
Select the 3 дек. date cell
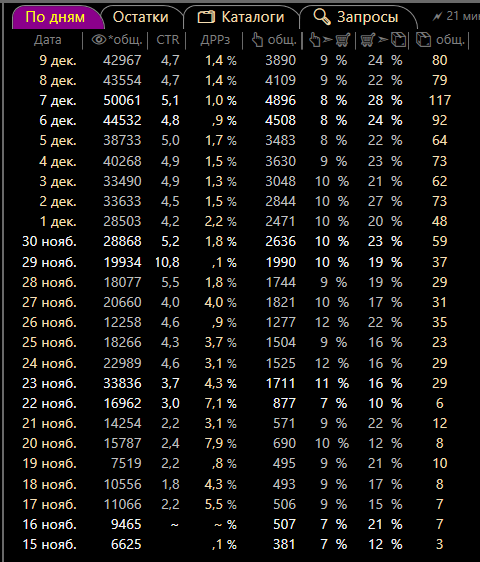tap(58, 181)
